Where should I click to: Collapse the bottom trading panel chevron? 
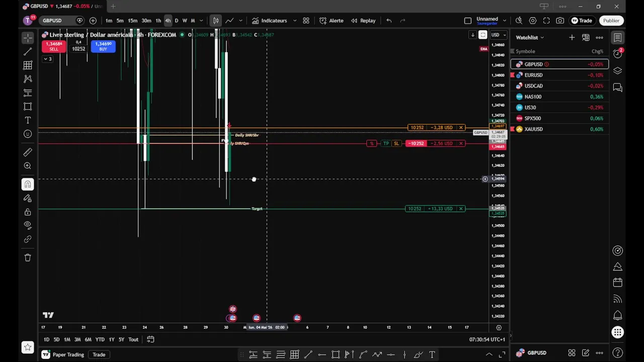489,354
